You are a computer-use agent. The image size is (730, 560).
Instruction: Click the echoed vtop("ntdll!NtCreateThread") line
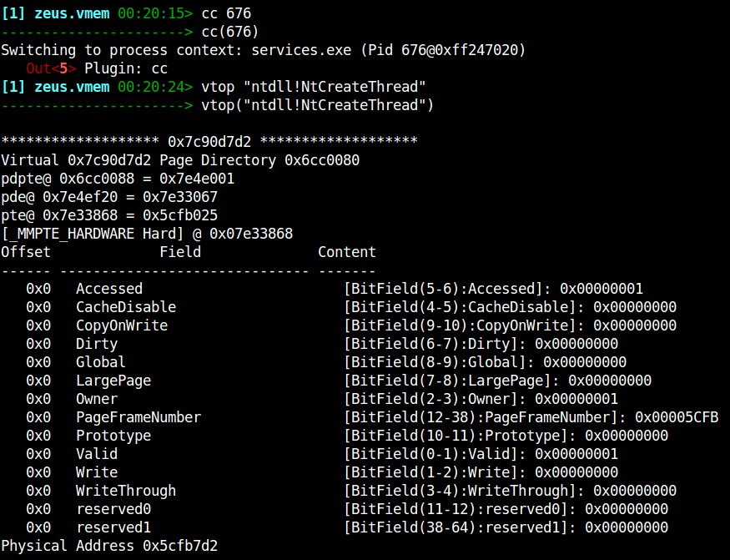click(x=318, y=105)
